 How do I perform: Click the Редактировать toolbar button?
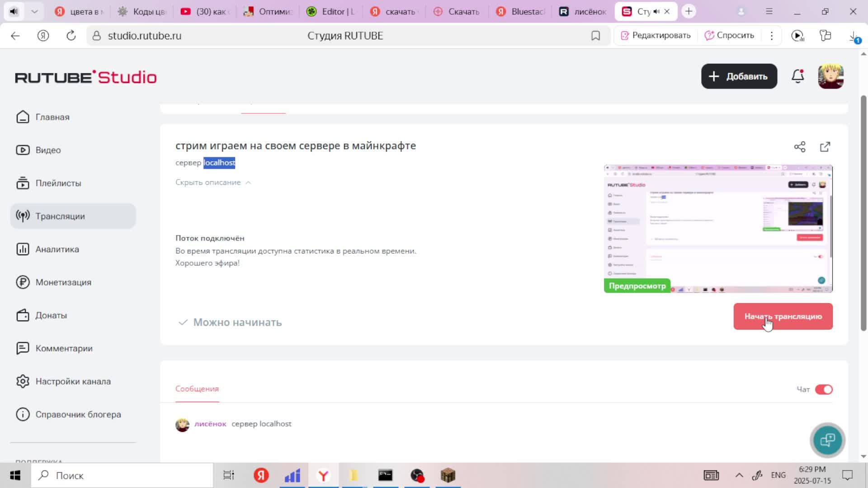point(656,35)
